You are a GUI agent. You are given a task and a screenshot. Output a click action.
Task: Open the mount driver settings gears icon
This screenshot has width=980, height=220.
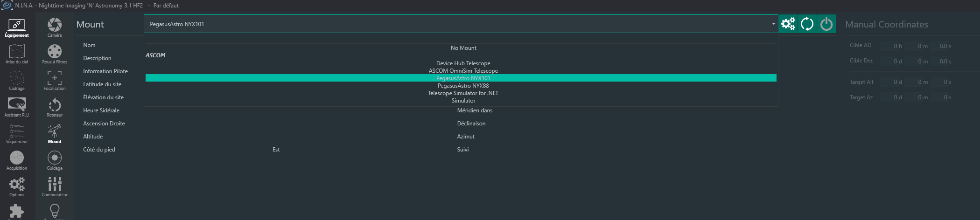point(788,24)
